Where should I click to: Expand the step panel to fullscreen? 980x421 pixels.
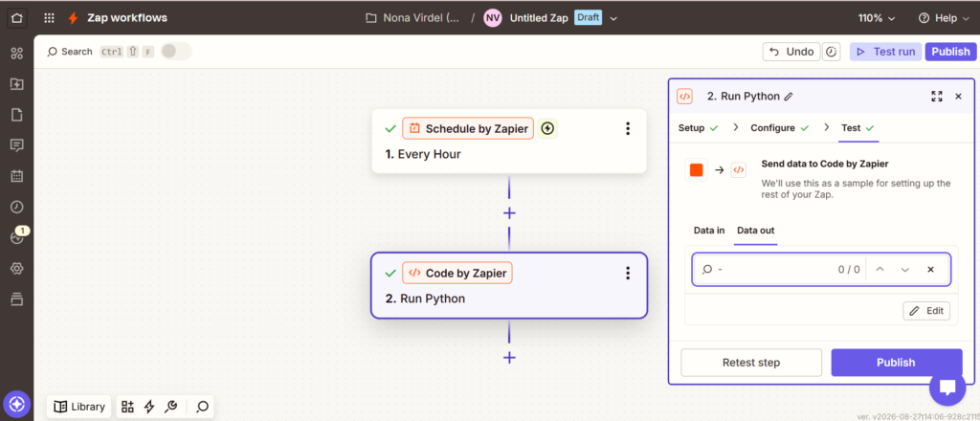pyautogui.click(x=936, y=97)
